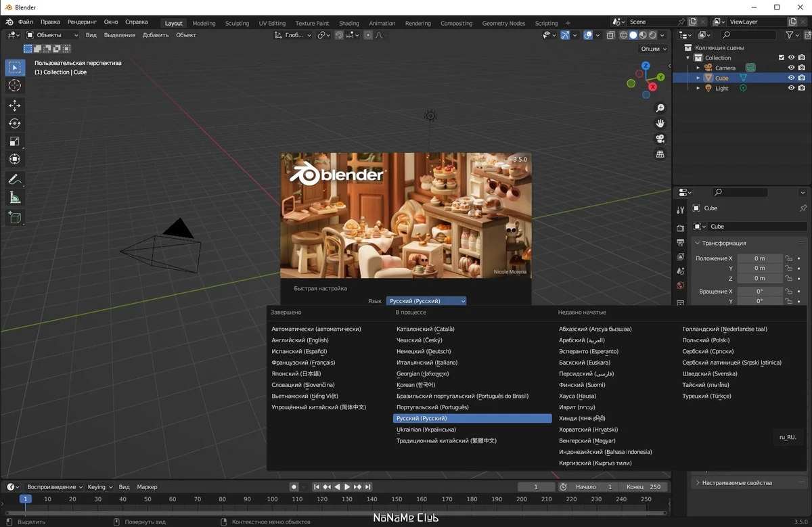This screenshot has width=812, height=527.
Task: Choose English language option
Action: 300,340
